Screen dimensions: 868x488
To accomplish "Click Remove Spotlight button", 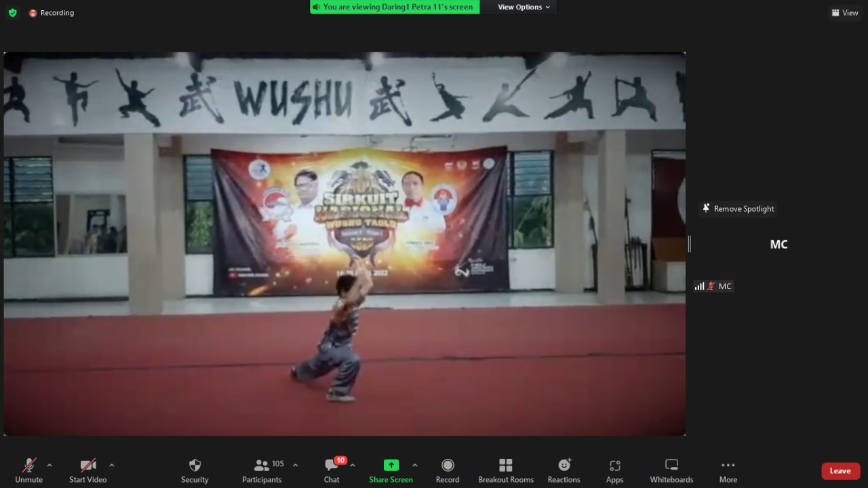I will [738, 209].
